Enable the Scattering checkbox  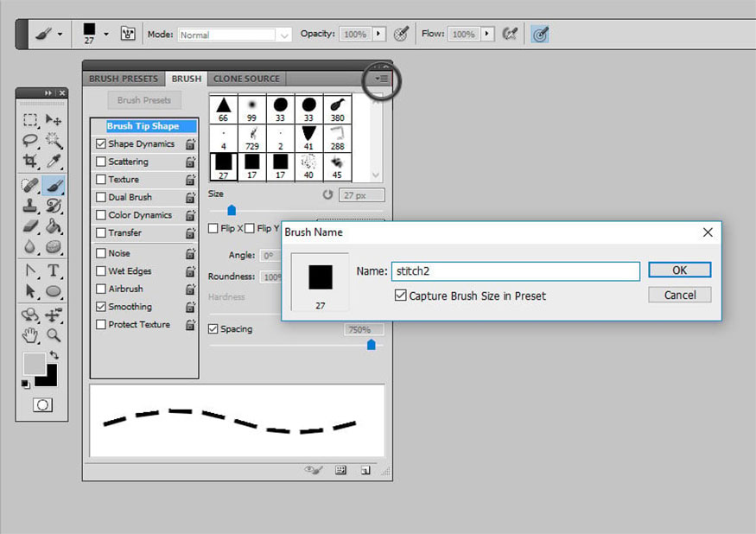coord(102,162)
